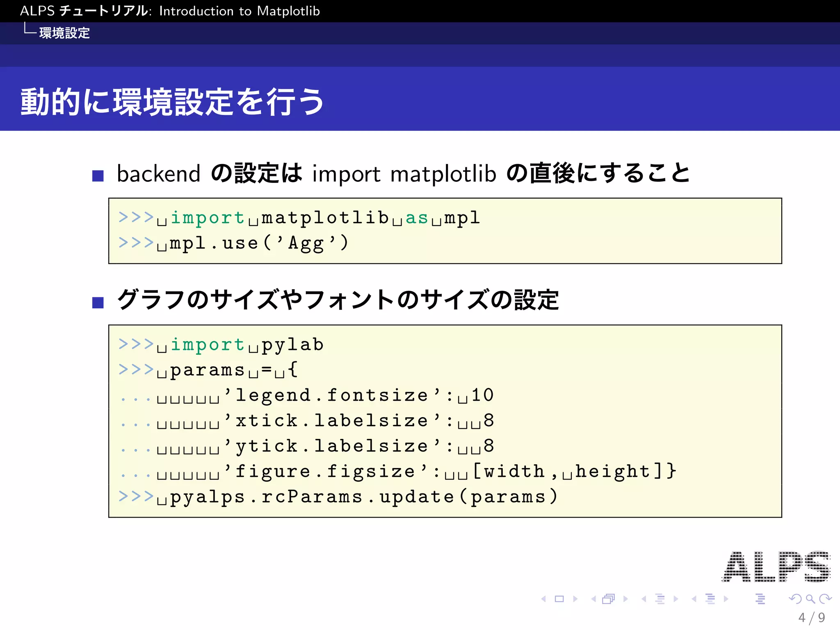Click the 'legend.fontsize': 10 code line
The height and width of the screenshot is (630, 840).
point(306,395)
